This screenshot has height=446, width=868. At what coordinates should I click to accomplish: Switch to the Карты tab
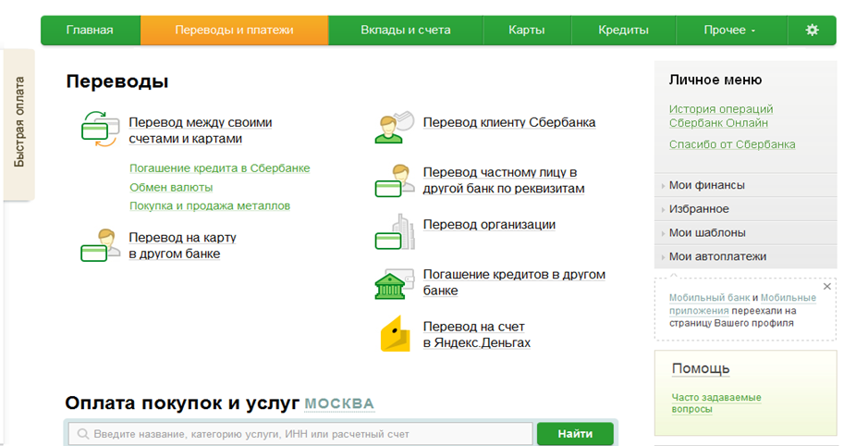click(x=526, y=30)
